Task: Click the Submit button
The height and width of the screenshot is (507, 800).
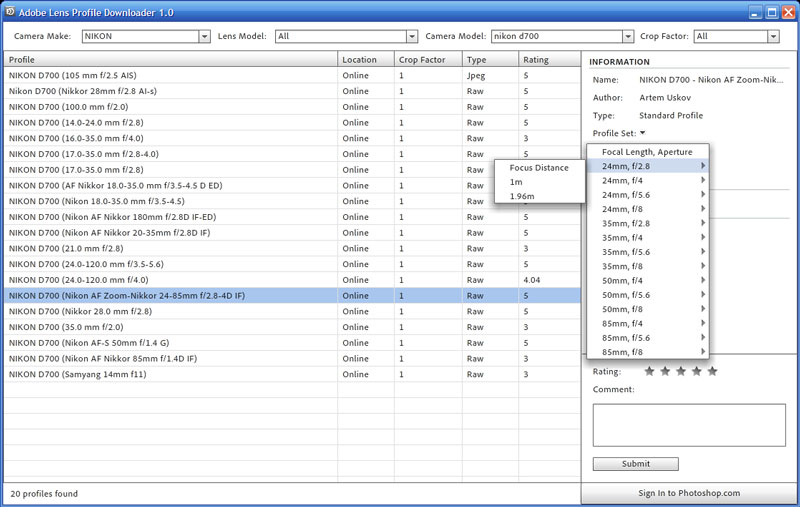Action: point(636,464)
